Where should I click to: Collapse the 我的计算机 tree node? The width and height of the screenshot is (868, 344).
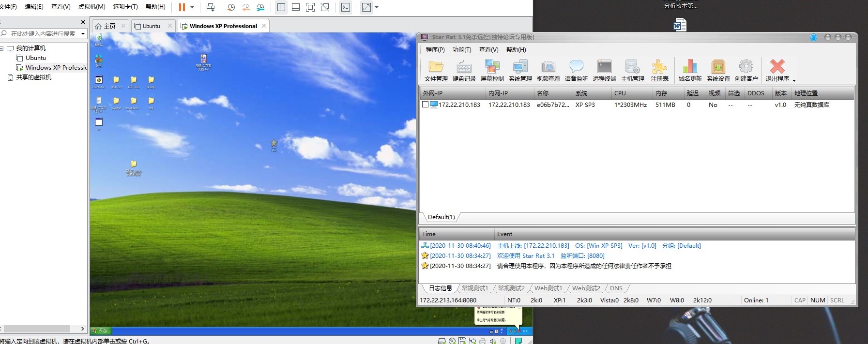point(2,48)
